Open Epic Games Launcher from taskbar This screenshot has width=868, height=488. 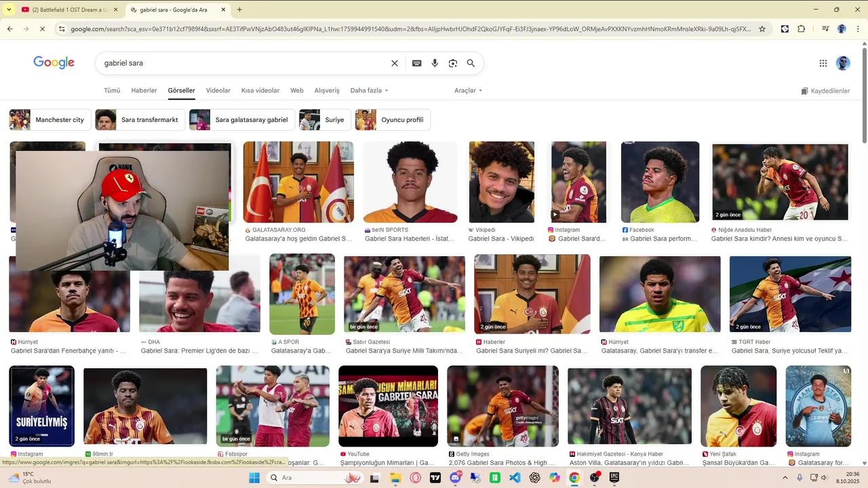614,478
